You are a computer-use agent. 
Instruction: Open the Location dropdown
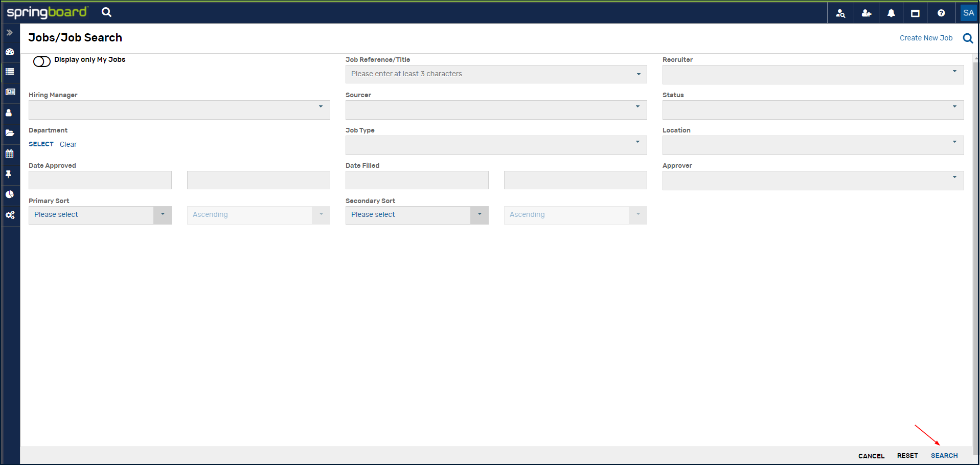(813, 145)
